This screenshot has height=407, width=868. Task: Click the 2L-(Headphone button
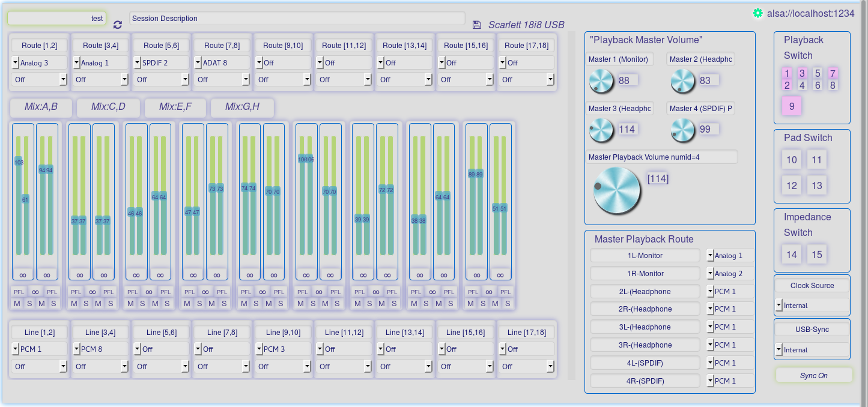(645, 292)
